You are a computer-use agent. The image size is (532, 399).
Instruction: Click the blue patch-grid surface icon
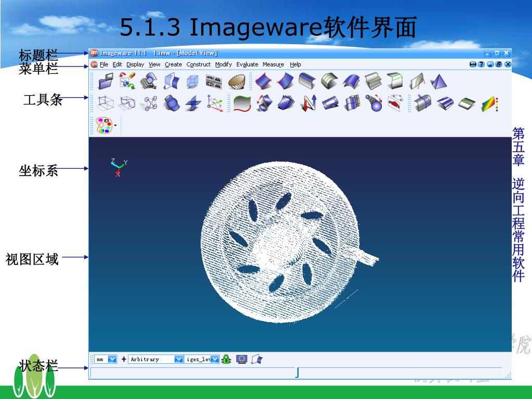click(x=353, y=103)
